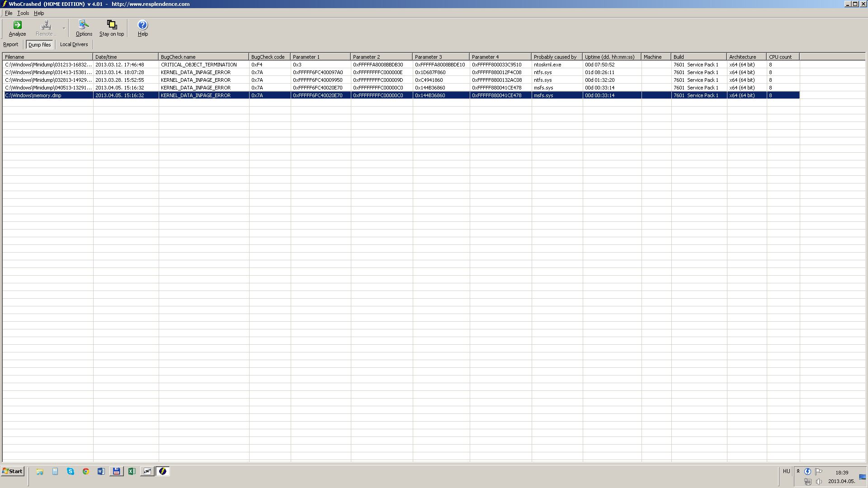Image resolution: width=868 pixels, height=488 pixels.
Task: Select the Dump files tab
Action: (40, 45)
